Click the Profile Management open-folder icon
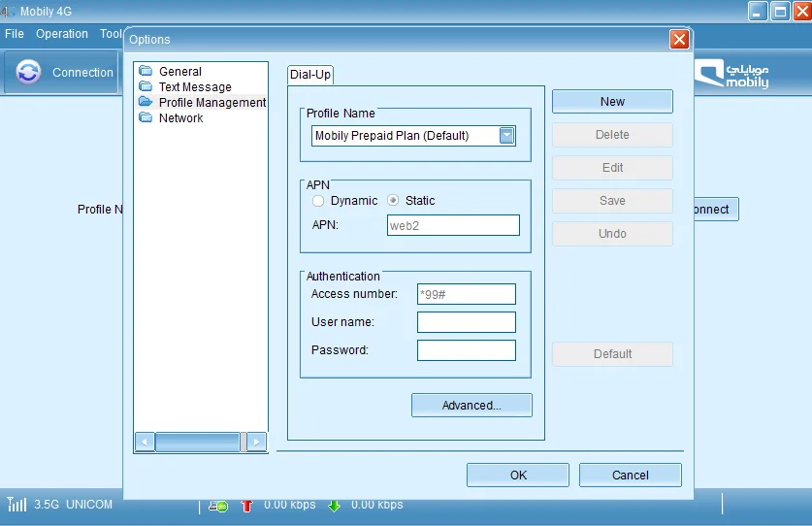Viewport: 812px width, 526px height. [x=146, y=102]
